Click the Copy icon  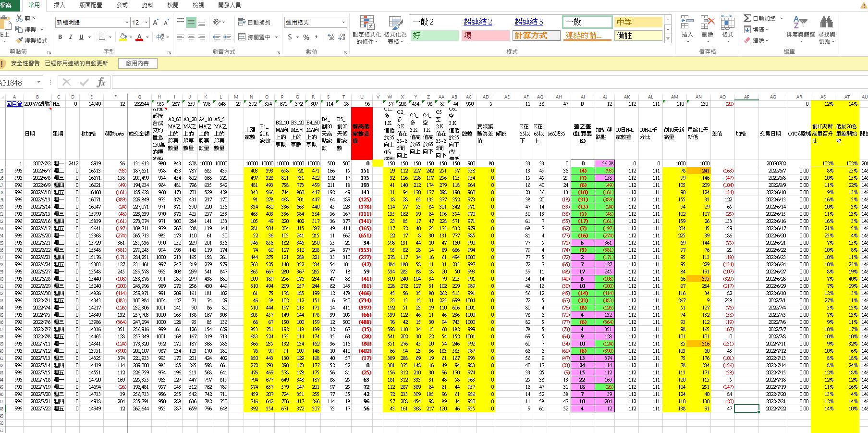coord(19,29)
